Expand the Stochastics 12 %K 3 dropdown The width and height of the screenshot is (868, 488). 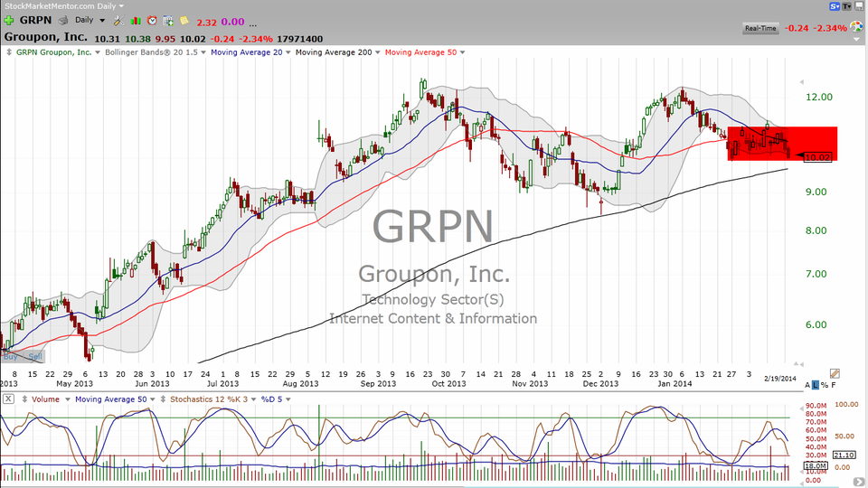point(253,399)
